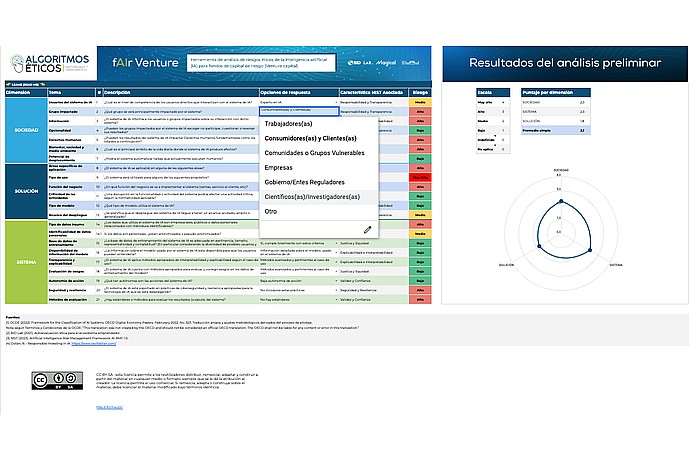Open dropdown for 'Baja autonomía de acción' answer
690x460 pixels.
[337, 280]
